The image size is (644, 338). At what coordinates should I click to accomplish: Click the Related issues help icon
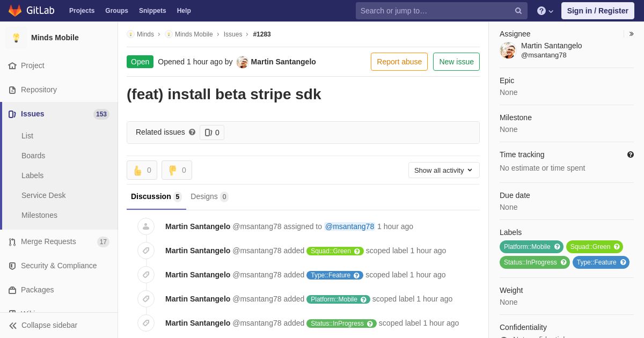pyautogui.click(x=192, y=132)
